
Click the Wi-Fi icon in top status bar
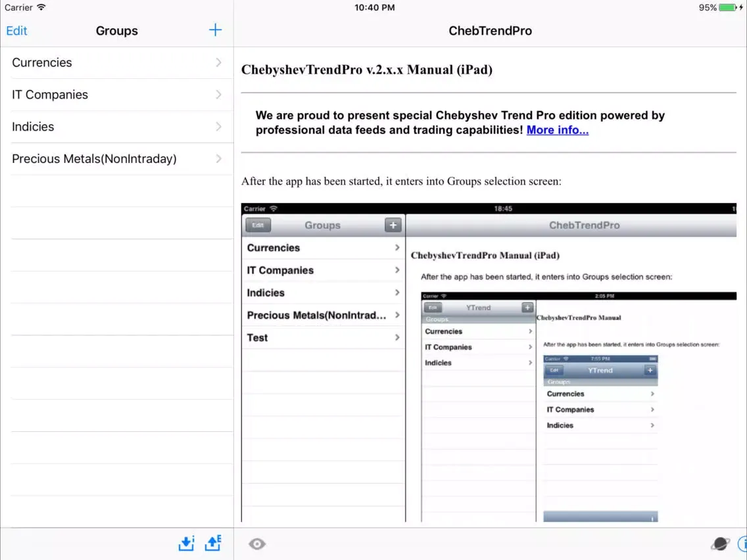click(x=41, y=7)
